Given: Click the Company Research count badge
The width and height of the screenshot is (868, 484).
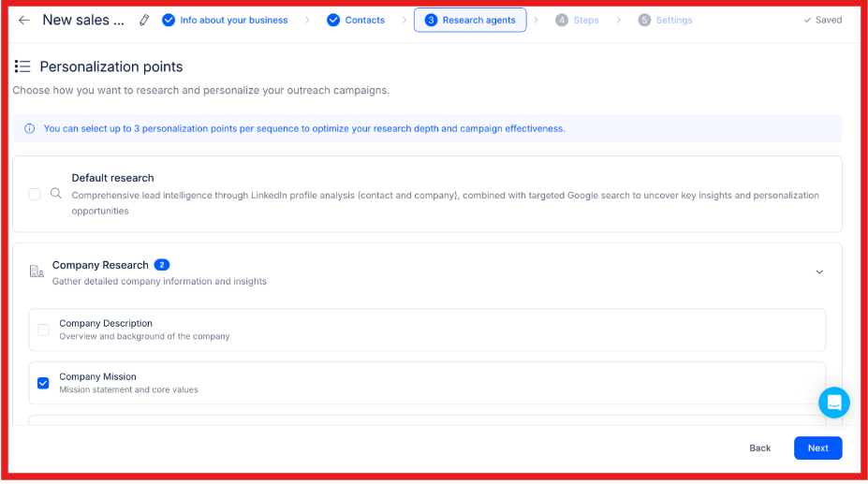Looking at the screenshot, I should pos(162,265).
